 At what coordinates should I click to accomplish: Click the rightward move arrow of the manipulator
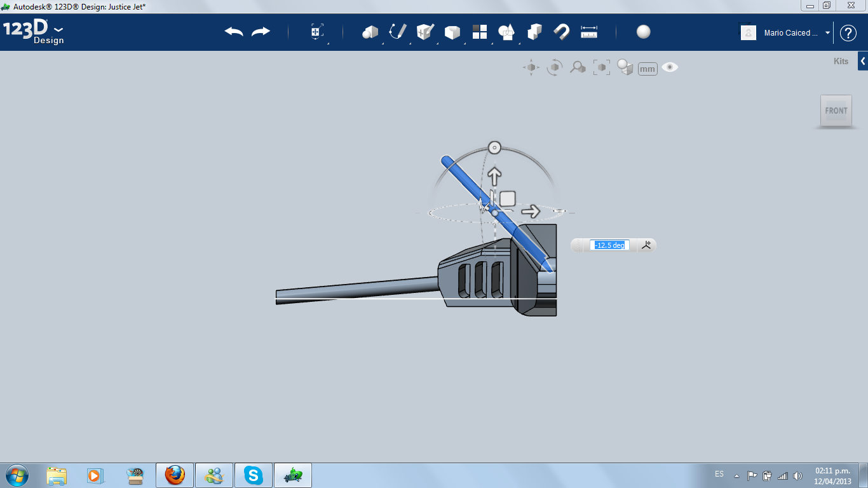click(x=531, y=212)
